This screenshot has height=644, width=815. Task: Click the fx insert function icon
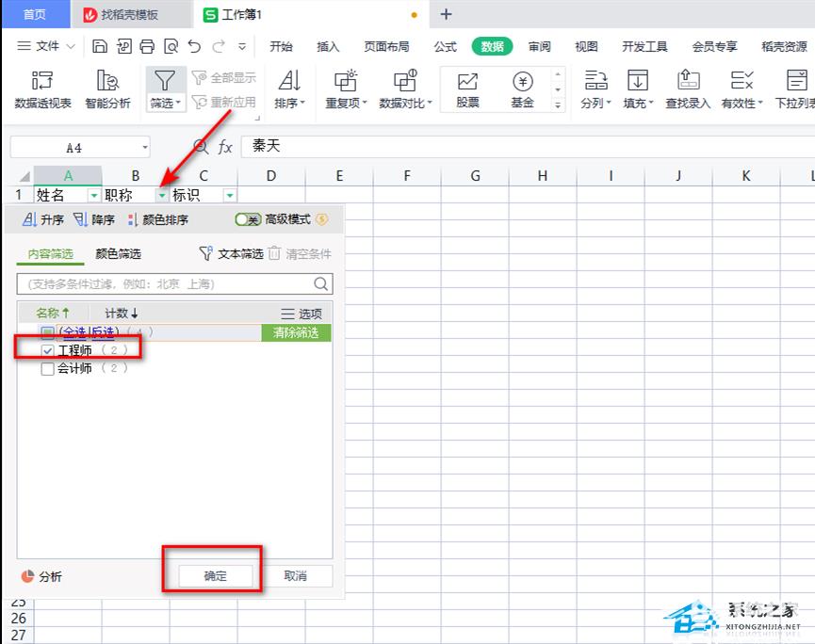tap(225, 147)
